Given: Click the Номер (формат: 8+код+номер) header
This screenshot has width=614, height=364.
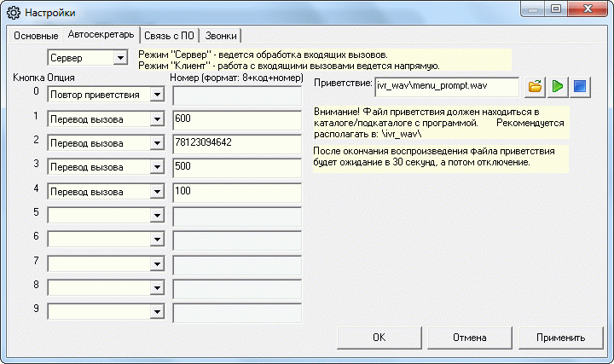Looking at the screenshot, I should tap(236, 78).
